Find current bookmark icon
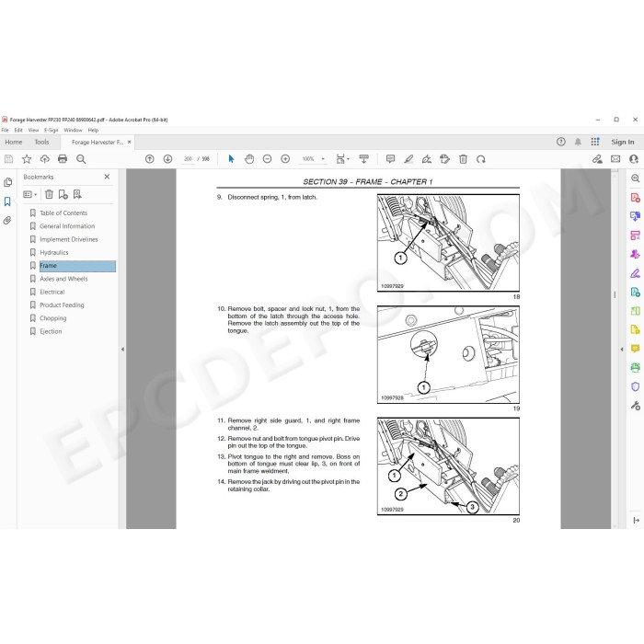Screen dimensions: 644x644 coord(77,194)
